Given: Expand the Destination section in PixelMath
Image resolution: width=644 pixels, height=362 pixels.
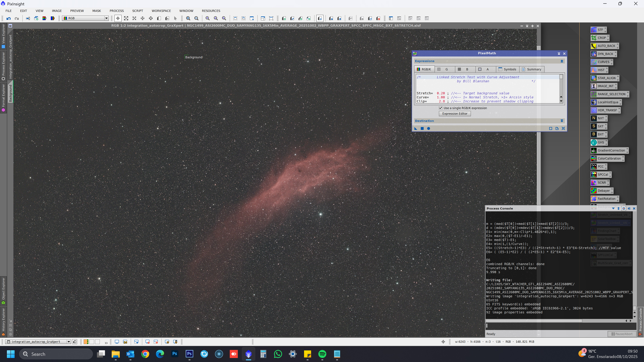Looking at the screenshot, I should (562, 121).
